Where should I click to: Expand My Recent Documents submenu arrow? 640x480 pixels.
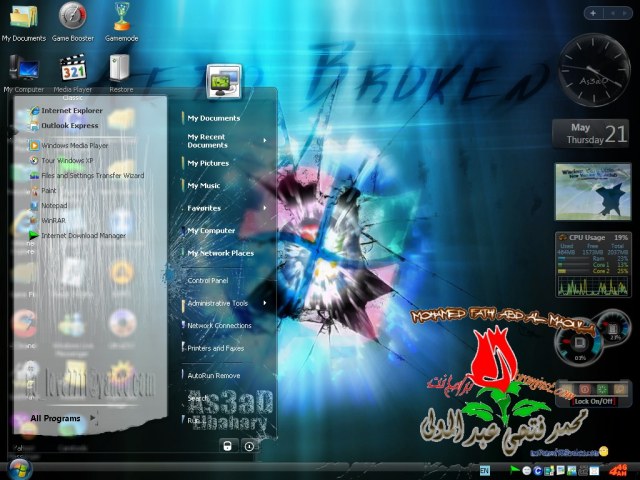point(265,141)
